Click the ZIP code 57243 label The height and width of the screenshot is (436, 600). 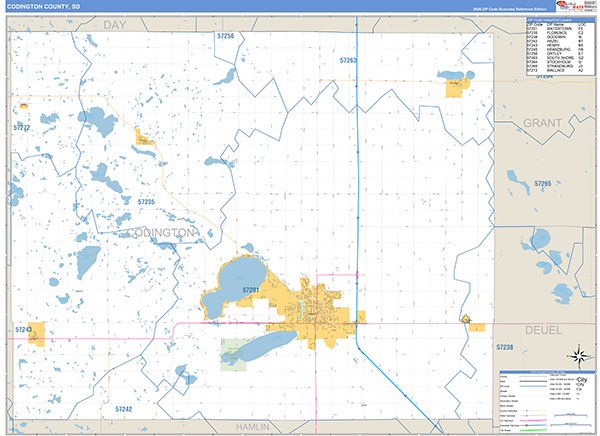(24, 328)
